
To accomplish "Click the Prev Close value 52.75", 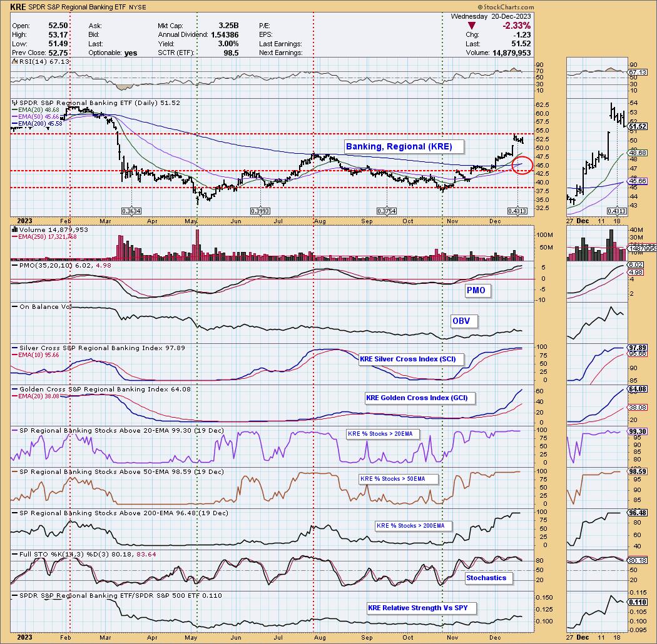I will [58, 53].
